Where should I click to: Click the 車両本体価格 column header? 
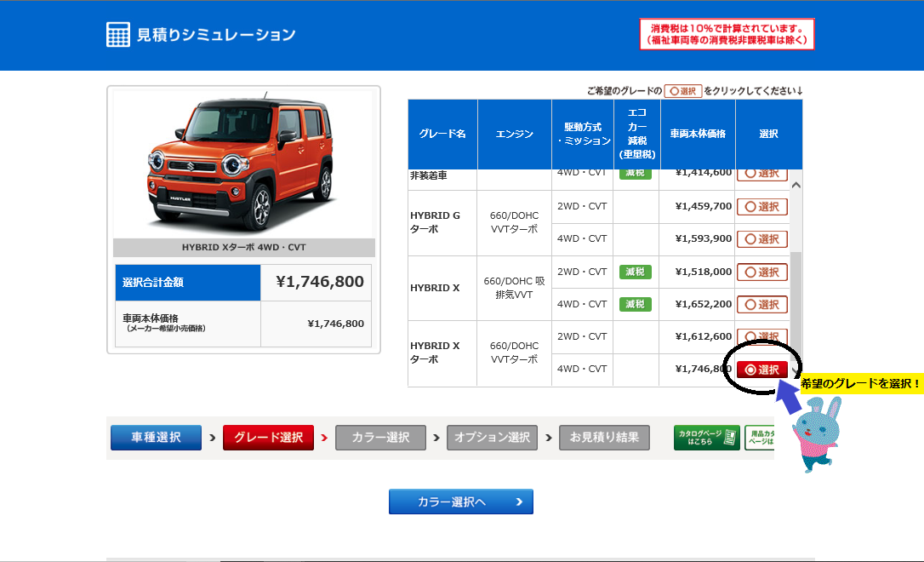tap(698, 134)
